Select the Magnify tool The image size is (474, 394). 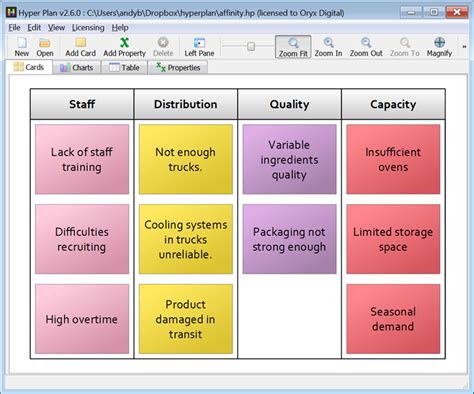point(439,47)
